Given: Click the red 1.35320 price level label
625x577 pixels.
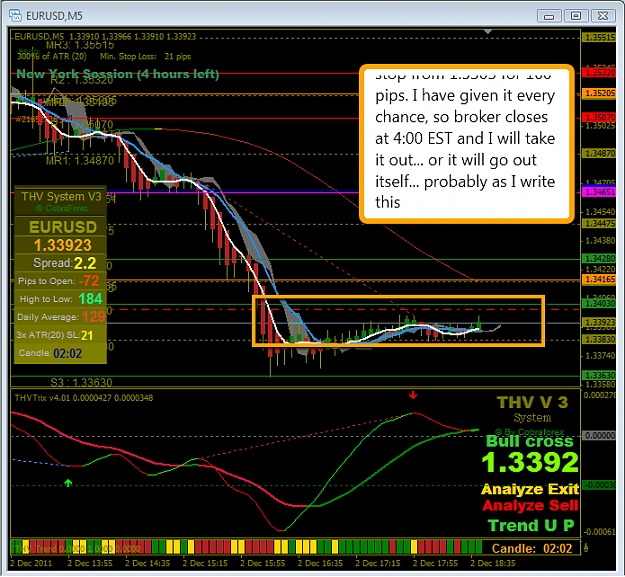Looking at the screenshot, I should click(599, 73).
